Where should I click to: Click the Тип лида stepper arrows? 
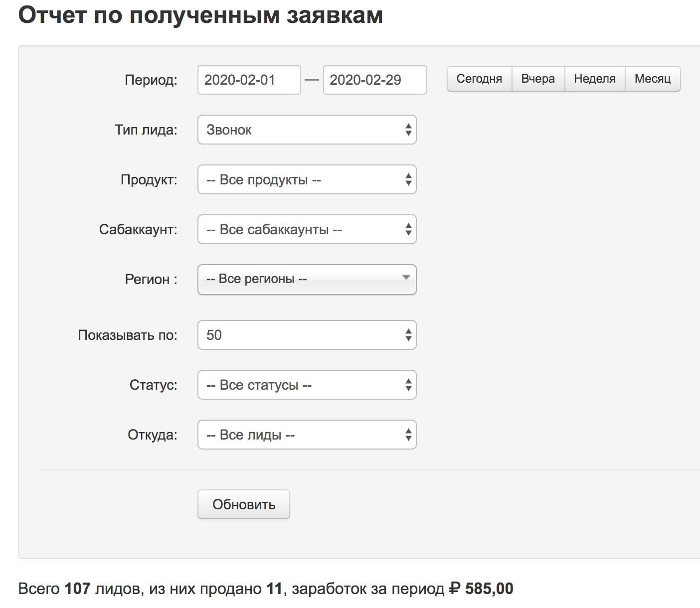408,130
